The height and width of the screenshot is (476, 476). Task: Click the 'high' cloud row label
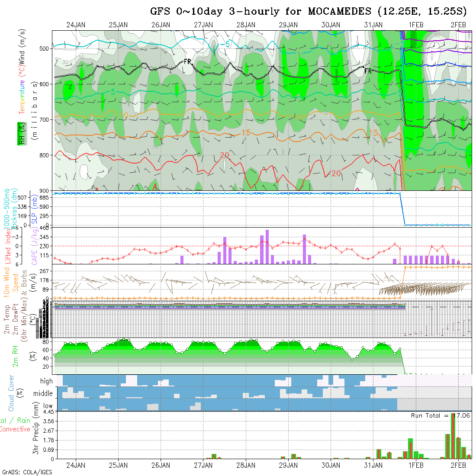click(x=46, y=381)
